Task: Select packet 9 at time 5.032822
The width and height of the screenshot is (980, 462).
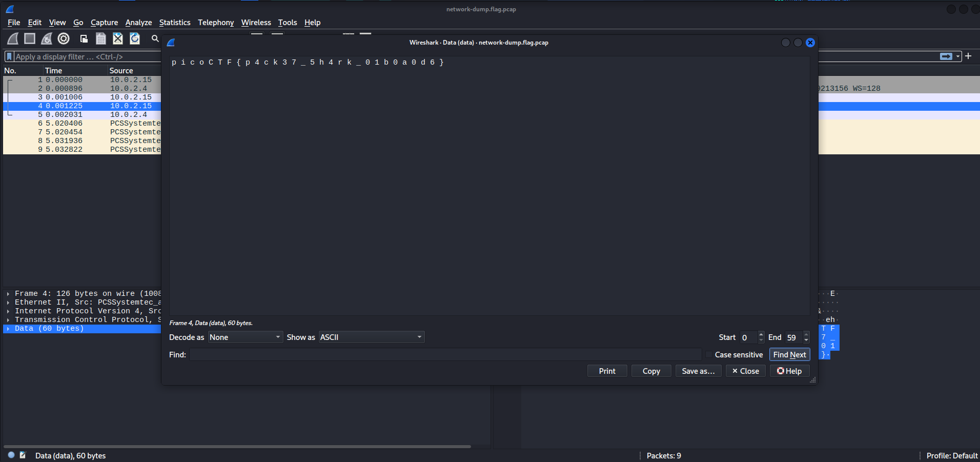Action: pyautogui.click(x=82, y=149)
